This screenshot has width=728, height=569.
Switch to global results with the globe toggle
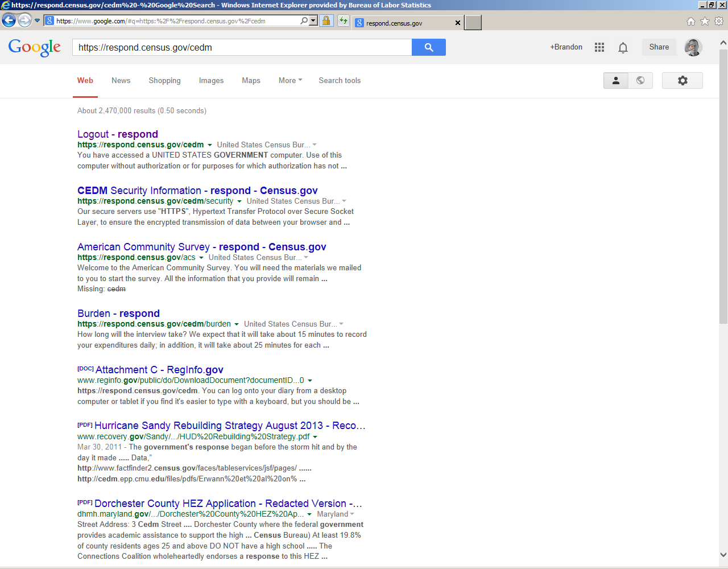640,81
